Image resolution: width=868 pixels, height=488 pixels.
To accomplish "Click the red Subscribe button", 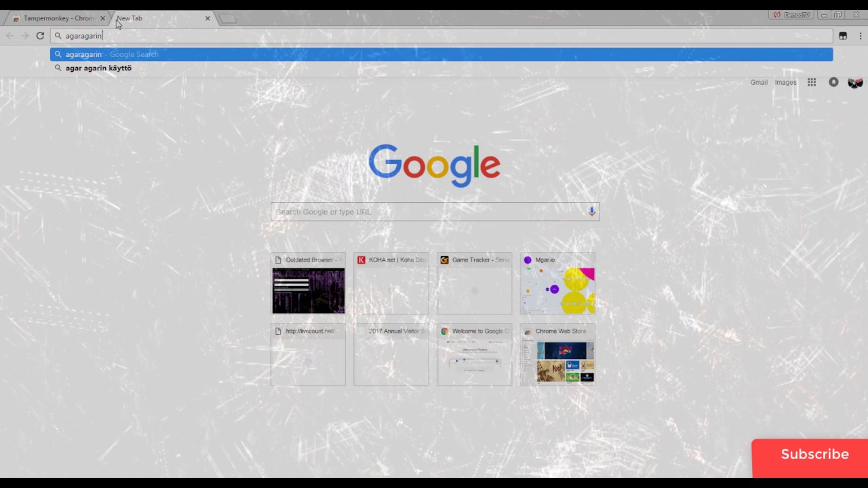I will [x=810, y=458].
